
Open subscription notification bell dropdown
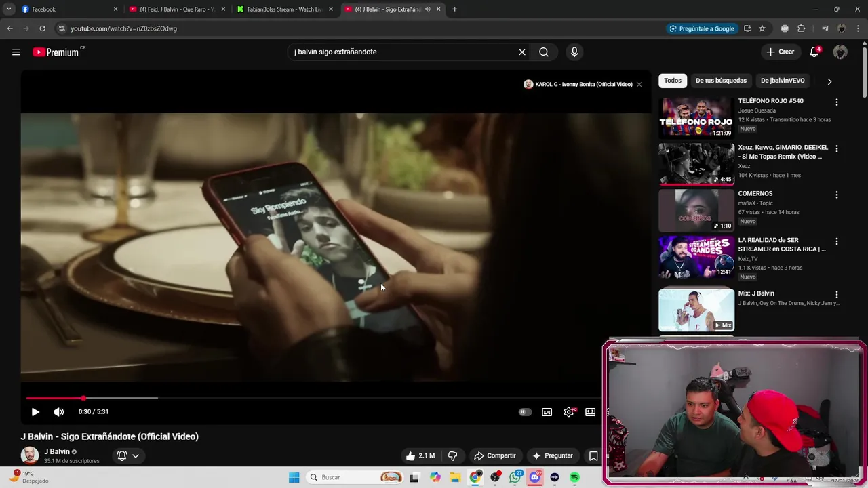[128, 456]
